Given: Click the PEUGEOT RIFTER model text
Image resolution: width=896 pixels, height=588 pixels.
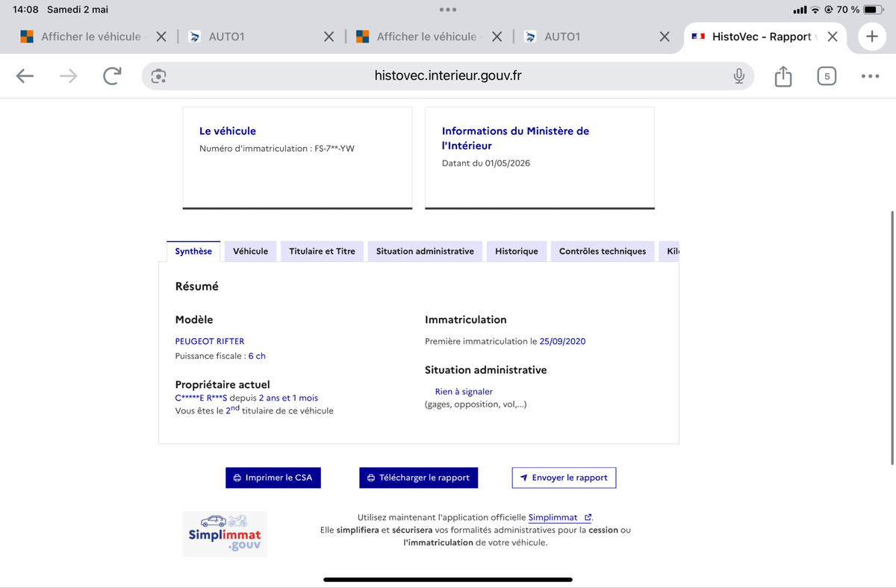Looking at the screenshot, I should 210,341.
